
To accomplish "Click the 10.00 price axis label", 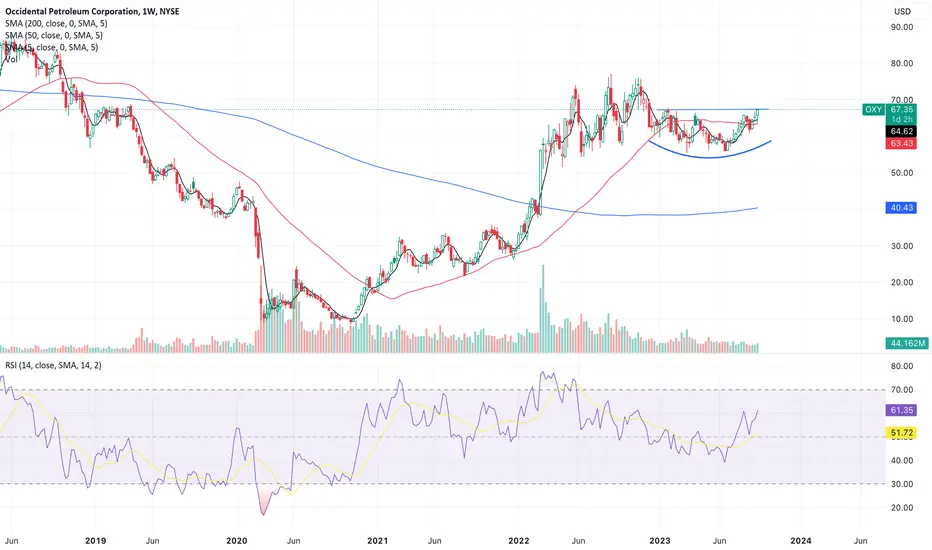I will pyautogui.click(x=902, y=319).
